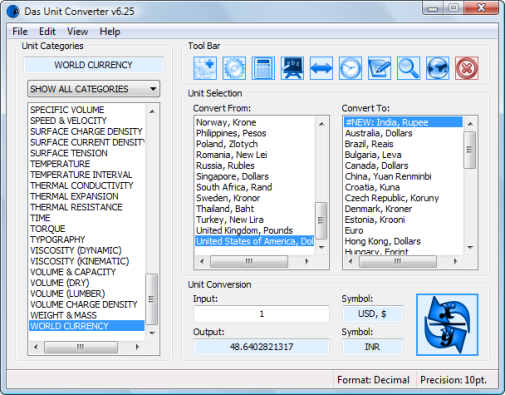Viewport: 505px width, 395px height.
Task: Click the notepad with pencil icon
Action: pos(379,68)
